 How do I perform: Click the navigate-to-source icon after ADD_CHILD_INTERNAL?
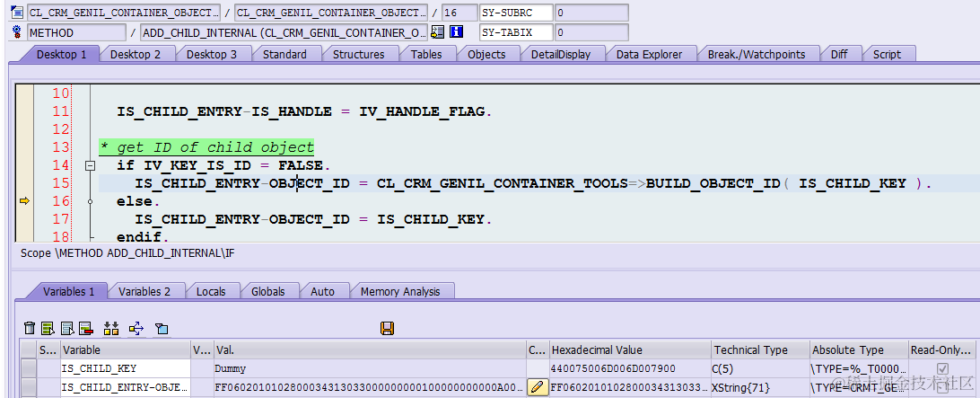click(x=438, y=32)
